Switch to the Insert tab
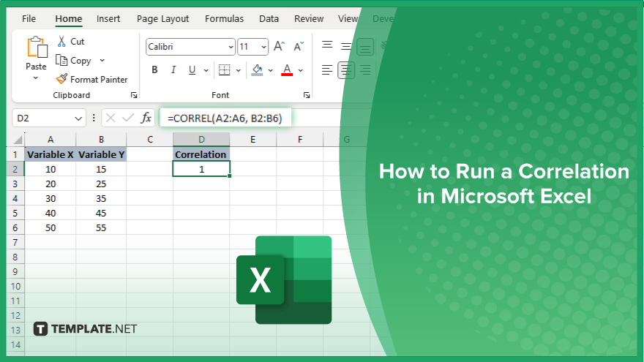The image size is (644, 362). coord(108,19)
